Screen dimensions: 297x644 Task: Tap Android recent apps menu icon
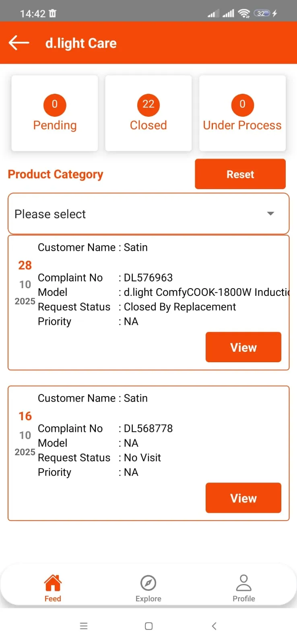pos(84,626)
